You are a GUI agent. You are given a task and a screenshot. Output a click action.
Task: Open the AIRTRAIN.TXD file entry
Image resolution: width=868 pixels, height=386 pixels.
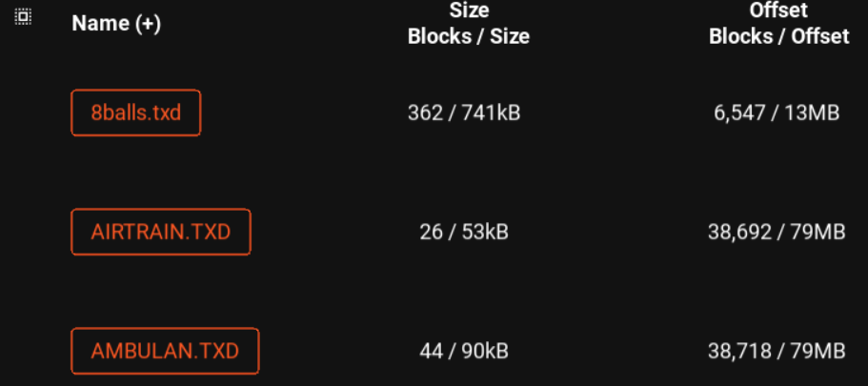[161, 232]
